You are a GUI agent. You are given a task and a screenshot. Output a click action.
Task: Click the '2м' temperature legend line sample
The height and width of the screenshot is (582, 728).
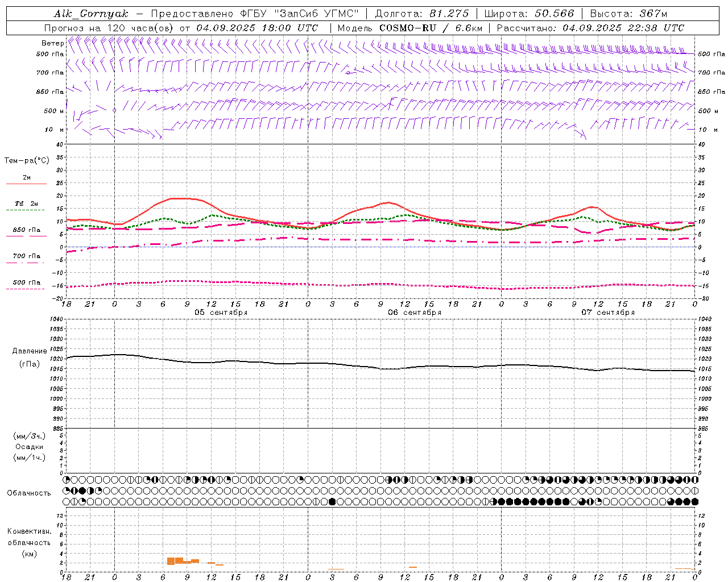[26, 184]
